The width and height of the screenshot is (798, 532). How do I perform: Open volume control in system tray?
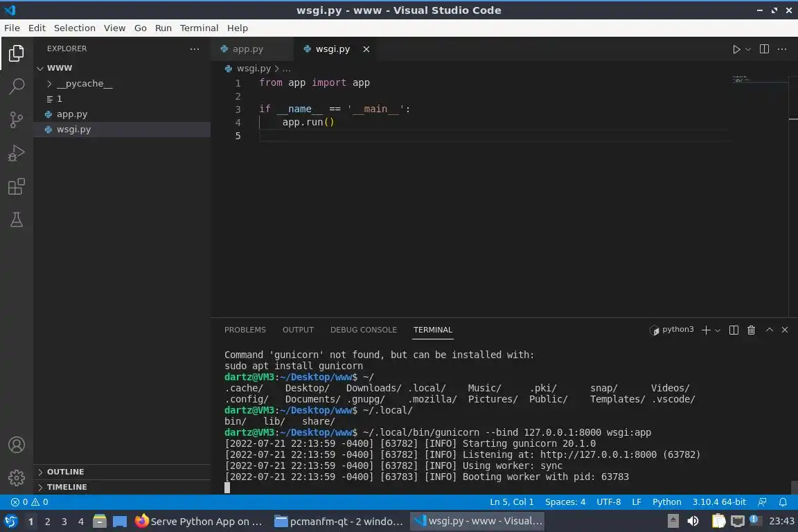pyautogui.click(x=693, y=521)
